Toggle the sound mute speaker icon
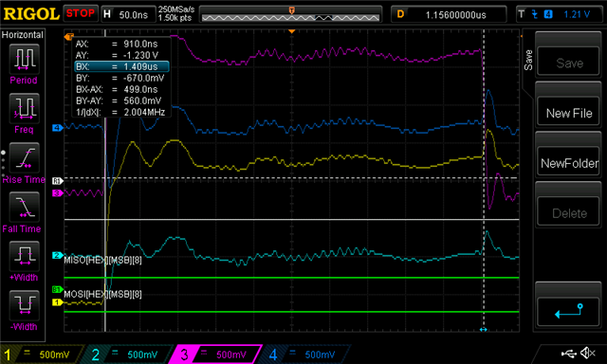This screenshot has width=607, height=364. point(588,353)
